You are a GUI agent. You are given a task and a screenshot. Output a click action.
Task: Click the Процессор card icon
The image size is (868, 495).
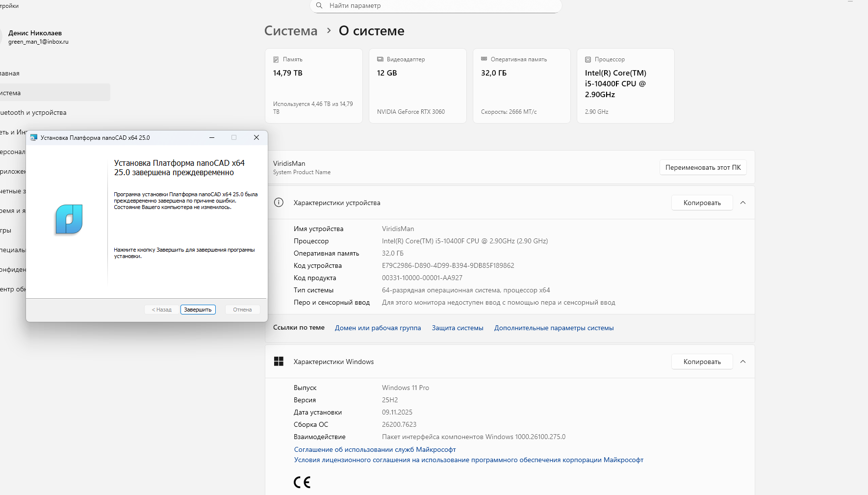pos(588,59)
